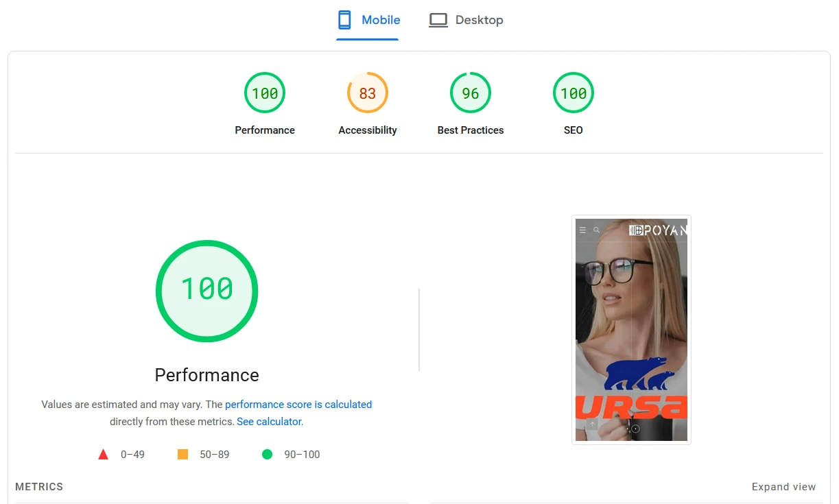Click the mobile phone icon

(344, 20)
